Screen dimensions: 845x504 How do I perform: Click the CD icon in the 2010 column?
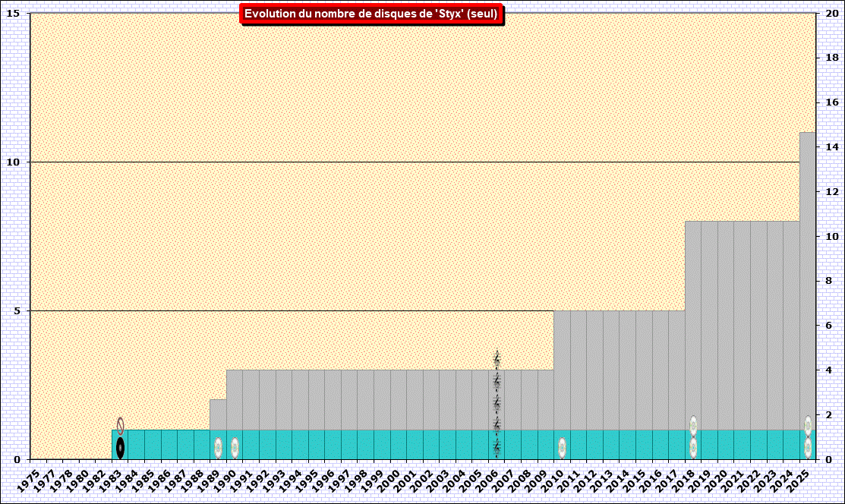click(x=562, y=448)
